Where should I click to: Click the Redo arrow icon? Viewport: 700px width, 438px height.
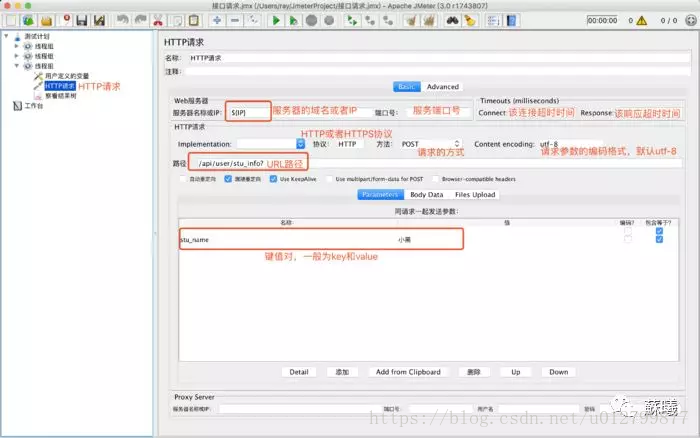click(x=140, y=20)
